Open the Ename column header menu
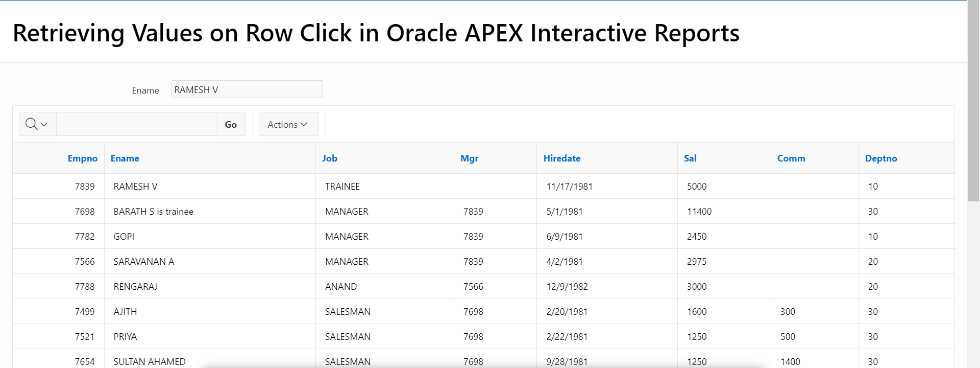 pos(125,158)
